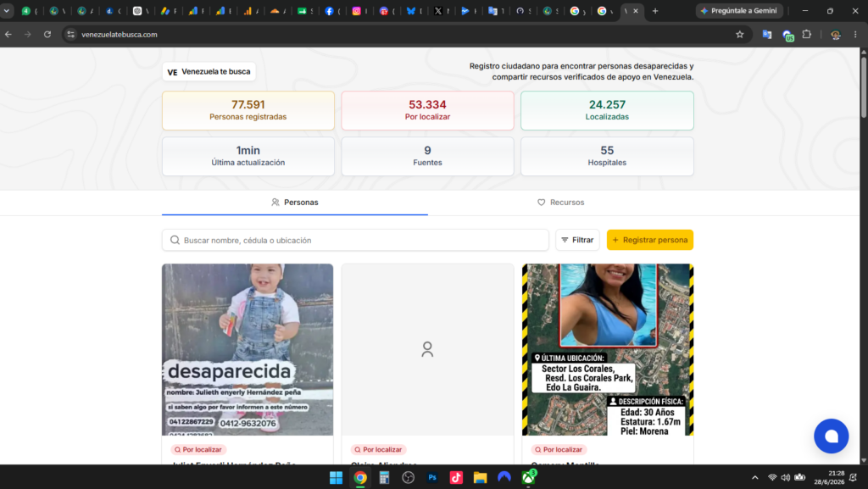The height and width of the screenshot is (489, 868).
Task: Open the placeholder person photo card
Action: click(427, 350)
